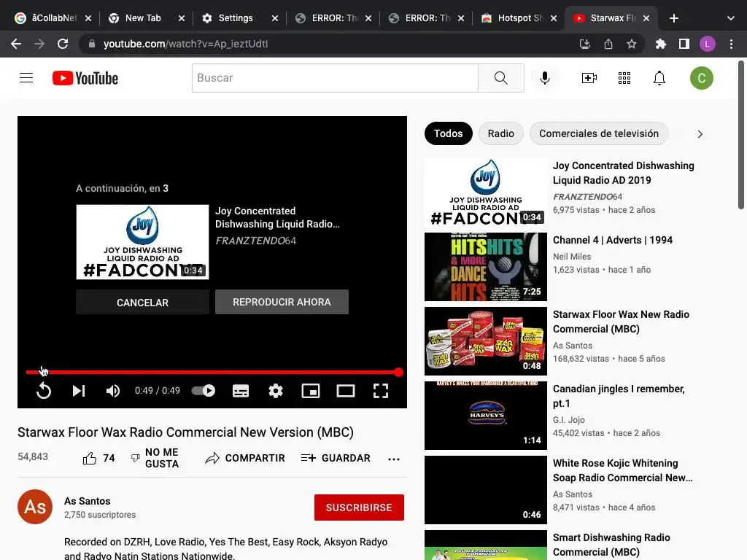The width and height of the screenshot is (747, 560).
Task: Go back in browser history
Action: (x=16, y=44)
